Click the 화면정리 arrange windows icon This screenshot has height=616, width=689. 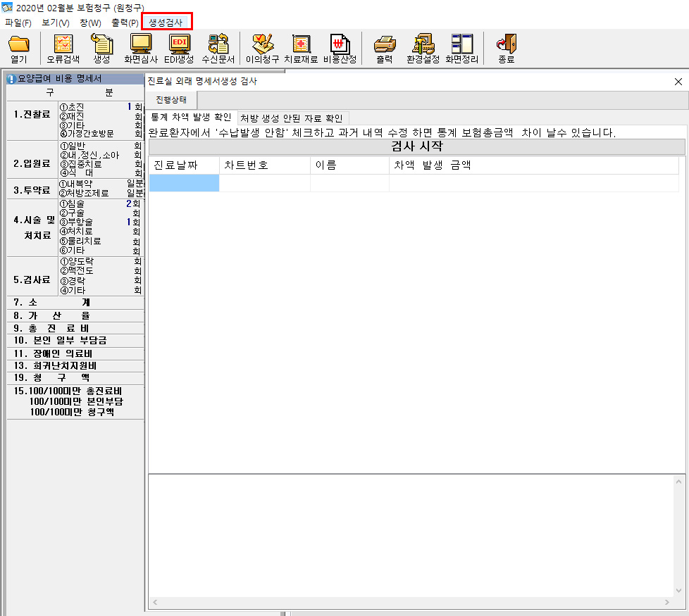pos(461,48)
